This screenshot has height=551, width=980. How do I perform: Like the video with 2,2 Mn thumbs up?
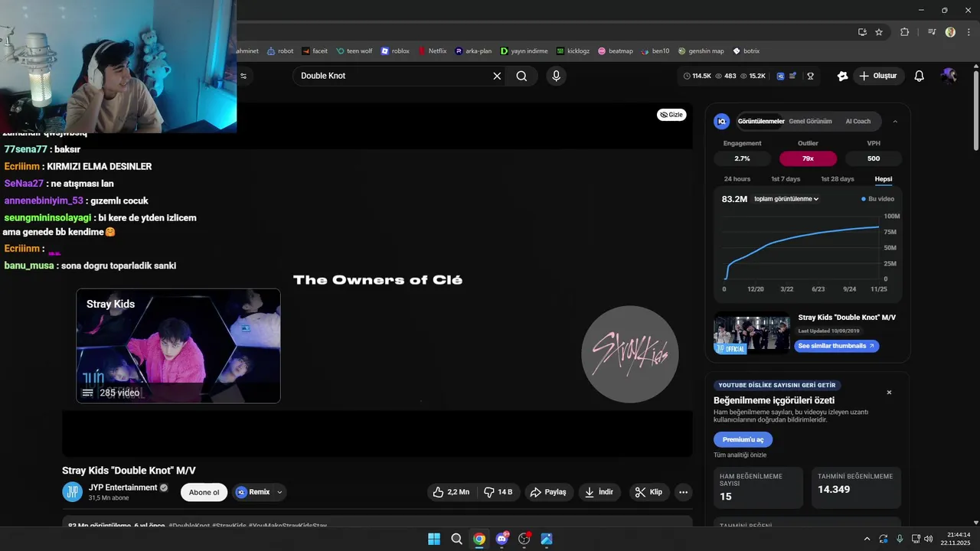click(451, 492)
